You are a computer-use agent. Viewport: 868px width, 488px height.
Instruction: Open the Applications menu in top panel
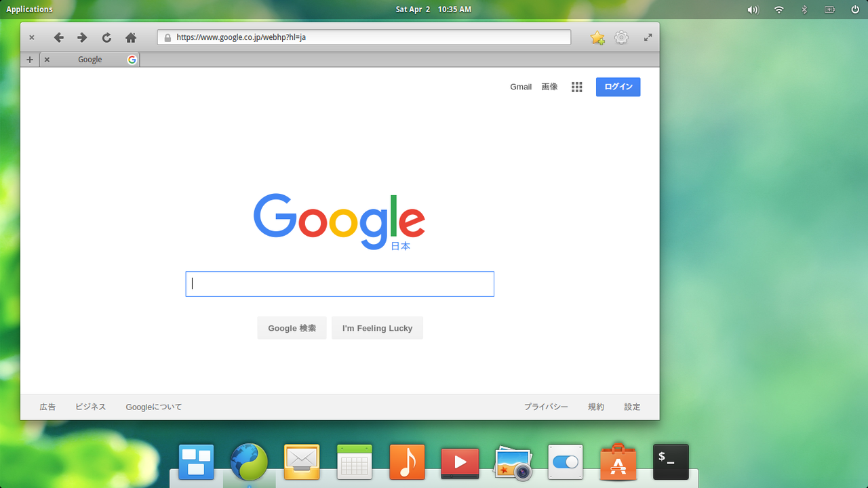pyautogui.click(x=29, y=9)
